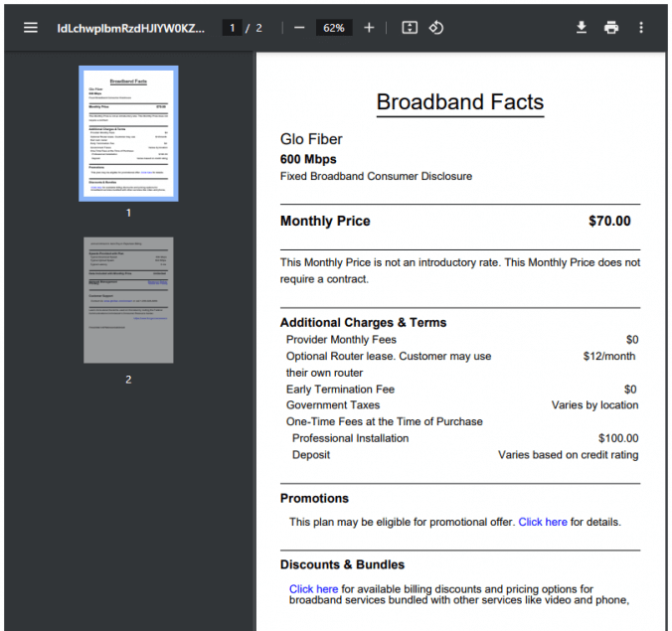Open the page 2 thumbnail
672x631 pixels.
tap(128, 300)
